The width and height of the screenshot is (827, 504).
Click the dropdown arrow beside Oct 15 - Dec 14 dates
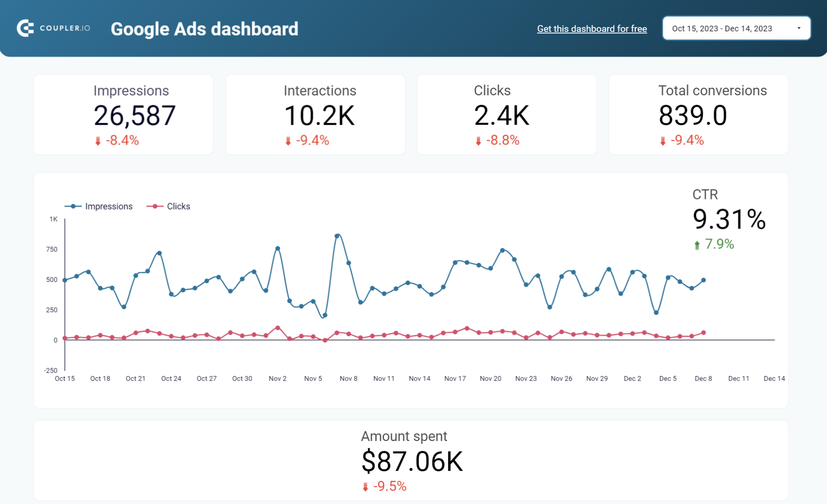point(798,28)
